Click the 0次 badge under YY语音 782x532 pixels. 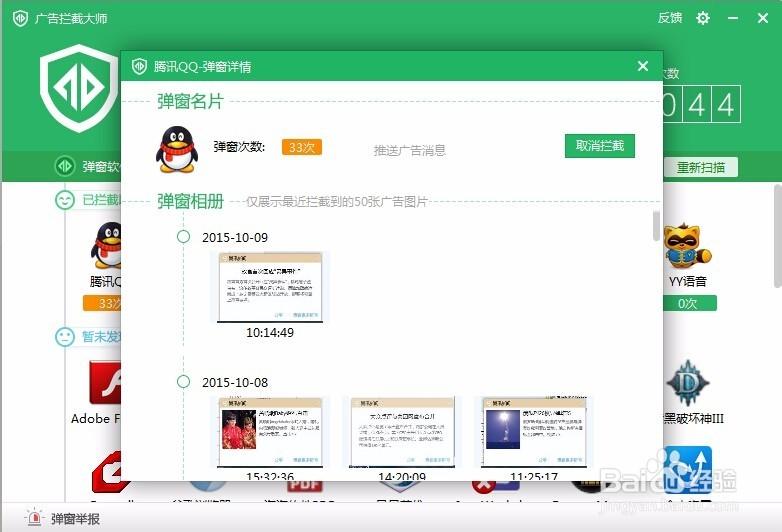[x=688, y=303]
